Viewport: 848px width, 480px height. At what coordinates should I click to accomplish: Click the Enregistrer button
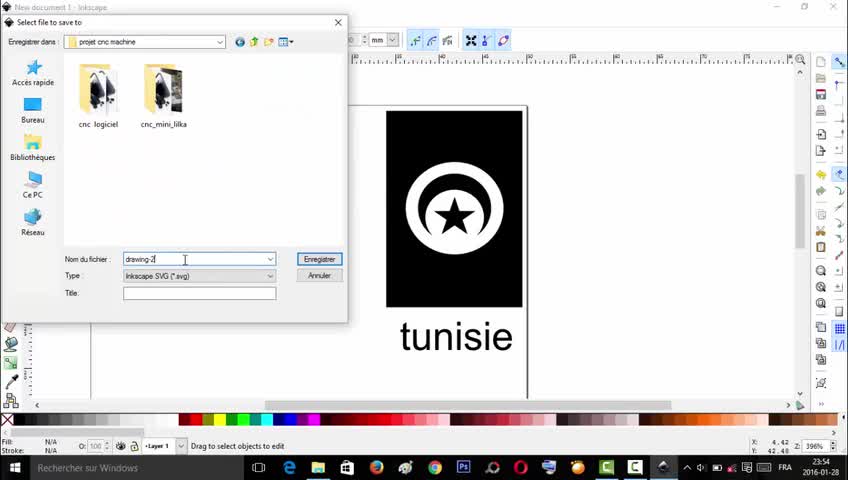coord(319,259)
